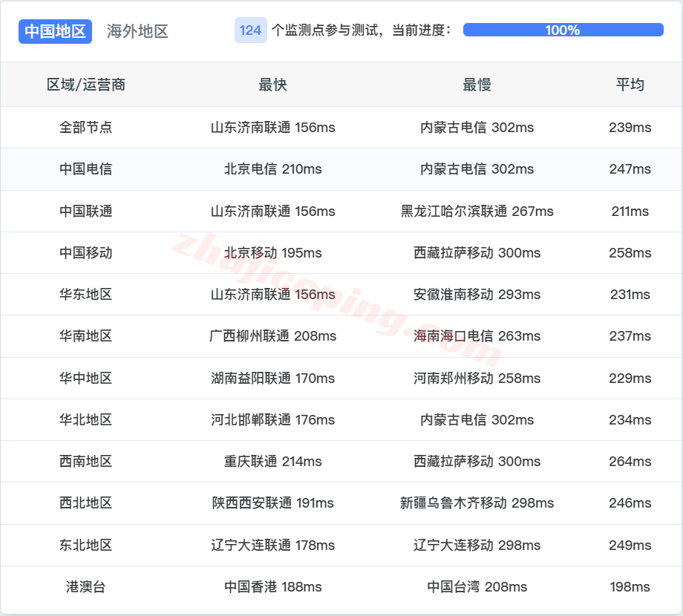Switch to the 海外地区 tab
683x616 pixels.
pyautogui.click(x=137, y=31)
